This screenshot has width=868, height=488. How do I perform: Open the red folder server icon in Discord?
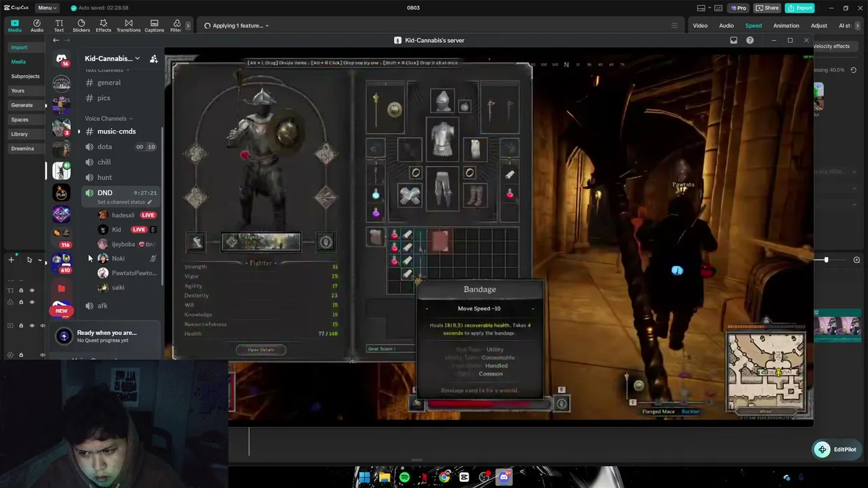[62, 289]
